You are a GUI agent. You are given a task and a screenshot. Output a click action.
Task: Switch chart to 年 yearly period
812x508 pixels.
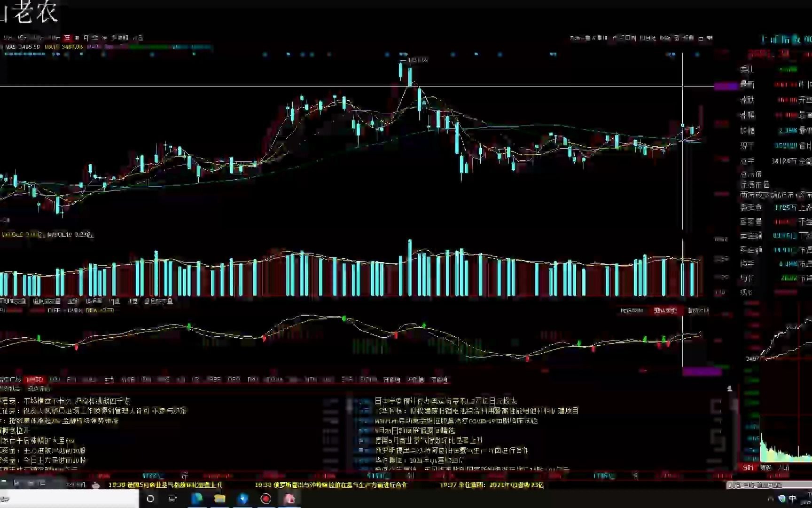[x=105, y=38]
